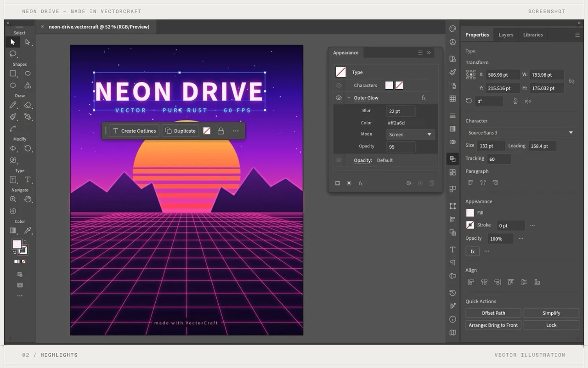This screenshot has width=588, height=368.
Task: Select the Properties tab
Action: pyautogui.click(x=477, y=35)
